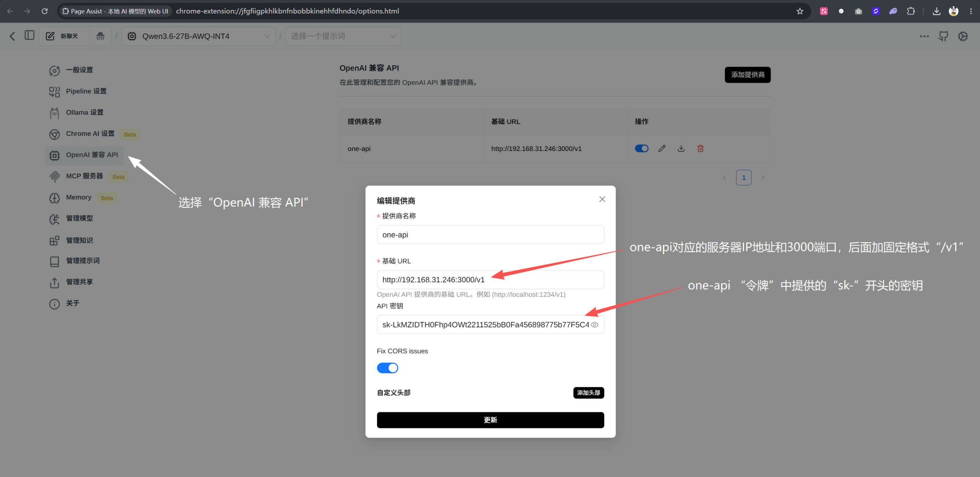Screen dimensions: 980x477
Task: Click the purple S extension icon
Action: [x=875, y=11]
